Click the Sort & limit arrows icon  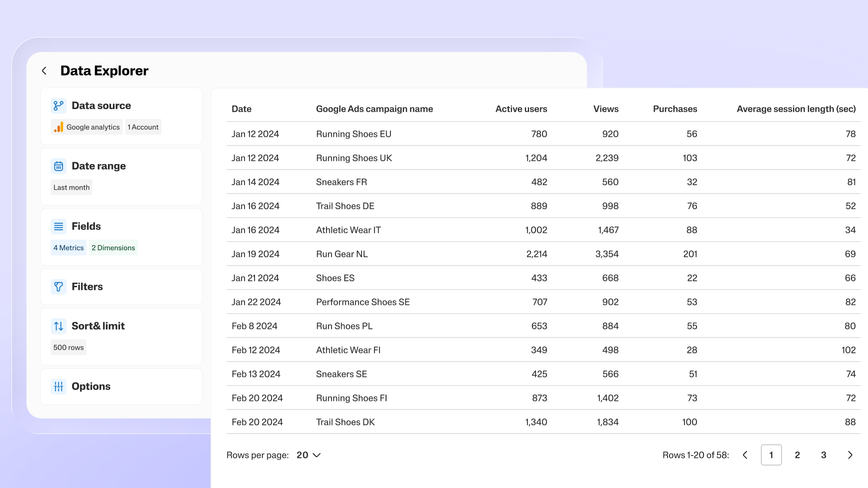(58, 326)
